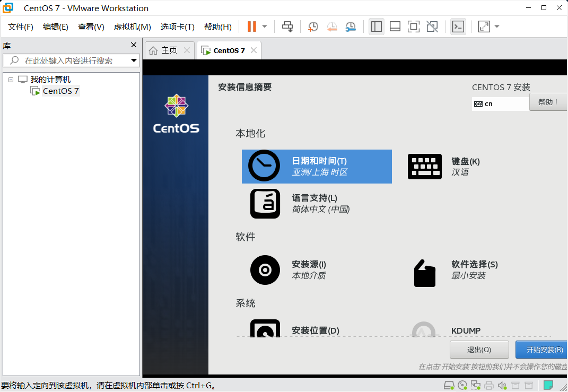Click the cn keyboard layout indicator

coord(500,104)
